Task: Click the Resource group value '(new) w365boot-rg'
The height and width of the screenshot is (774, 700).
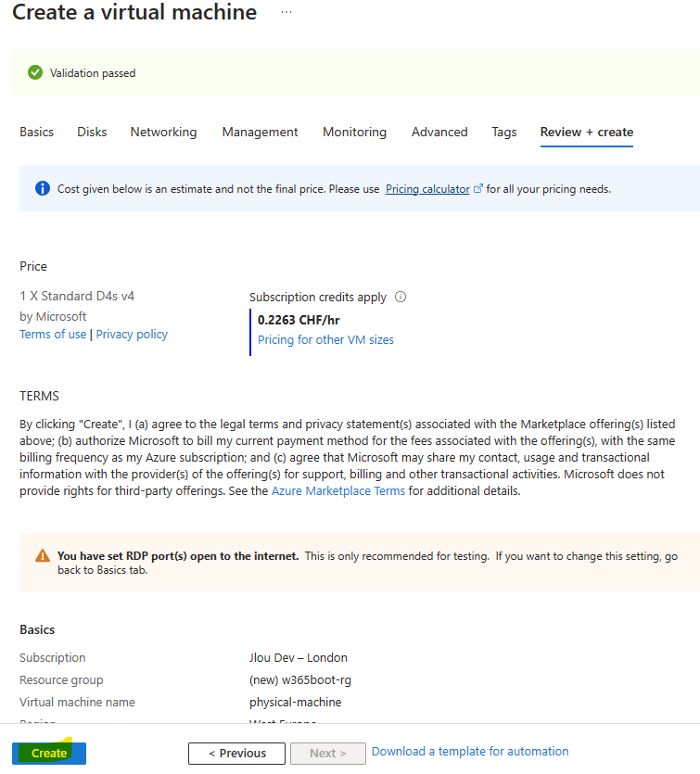Action: pyautogui.click(x=300, y=679)
